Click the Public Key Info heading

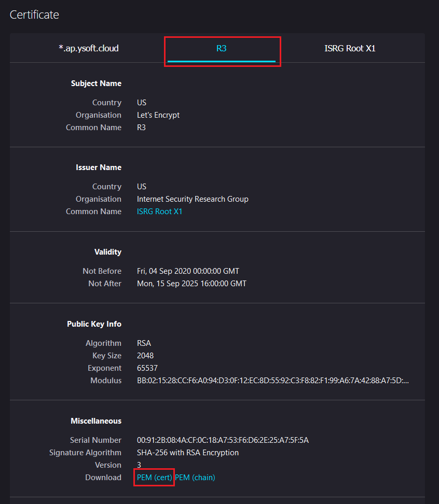tap(94, 324)
